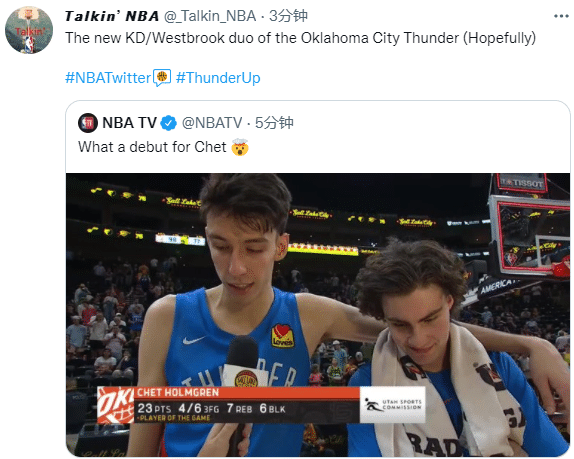Open the Talkin' NBA display name

pos(112,16)
